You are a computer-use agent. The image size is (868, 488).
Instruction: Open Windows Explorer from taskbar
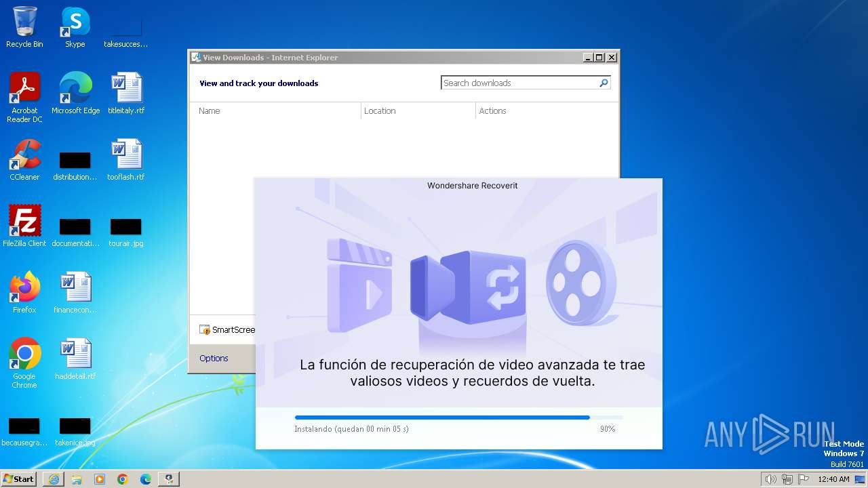(77, 479)
